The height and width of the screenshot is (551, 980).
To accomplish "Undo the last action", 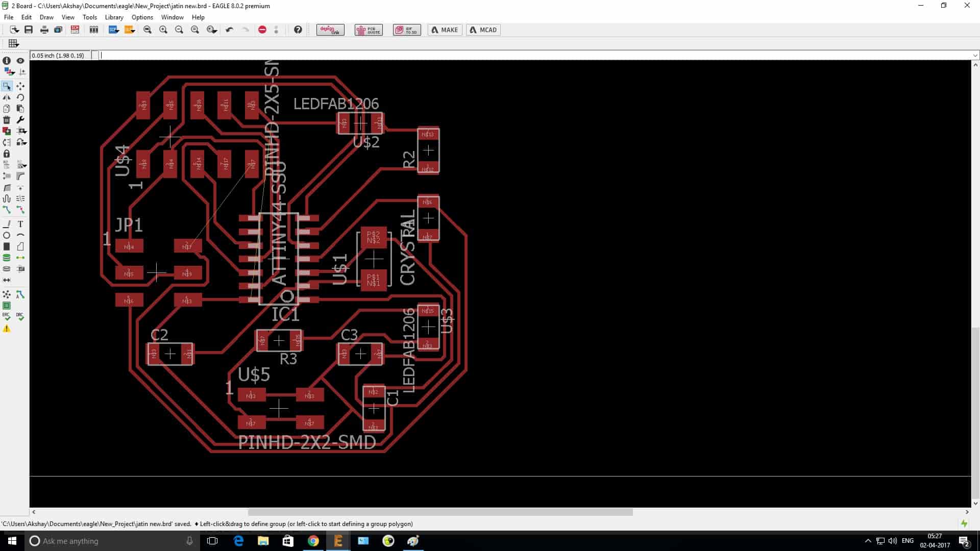I will [x=230, y=30].
